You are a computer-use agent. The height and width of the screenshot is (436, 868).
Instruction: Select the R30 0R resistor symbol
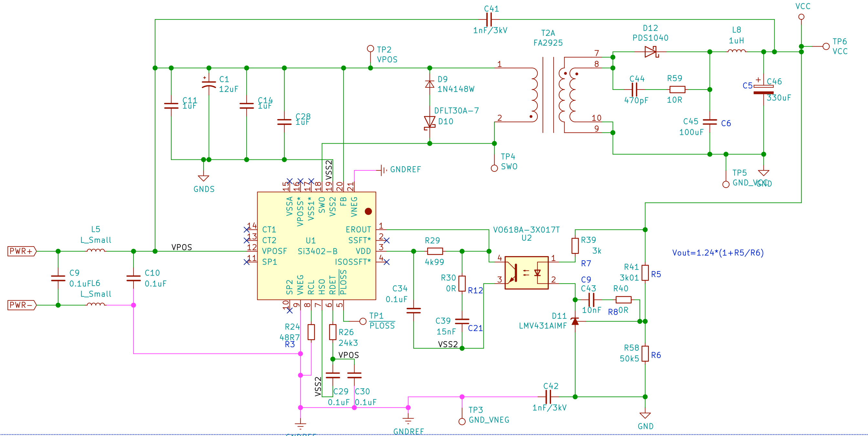tap(462, 284)
